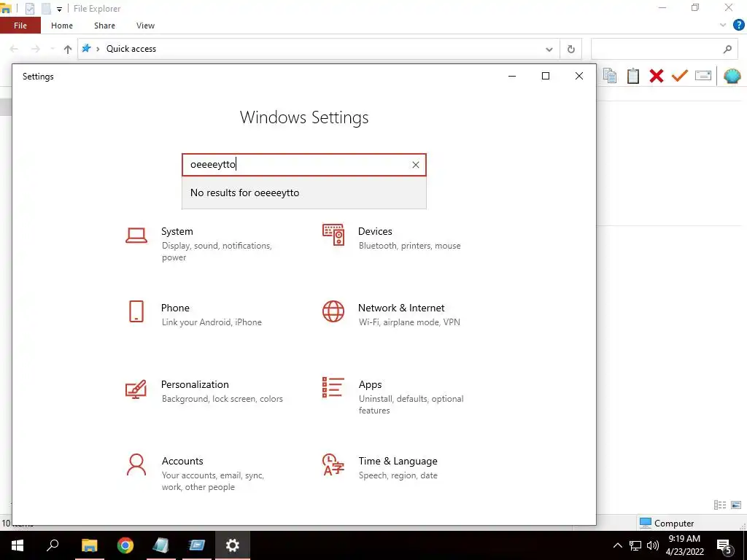Screen dimensions: 747x560
Task: Click the orange checkmark toolbar icon
Action: coord(680,76)
